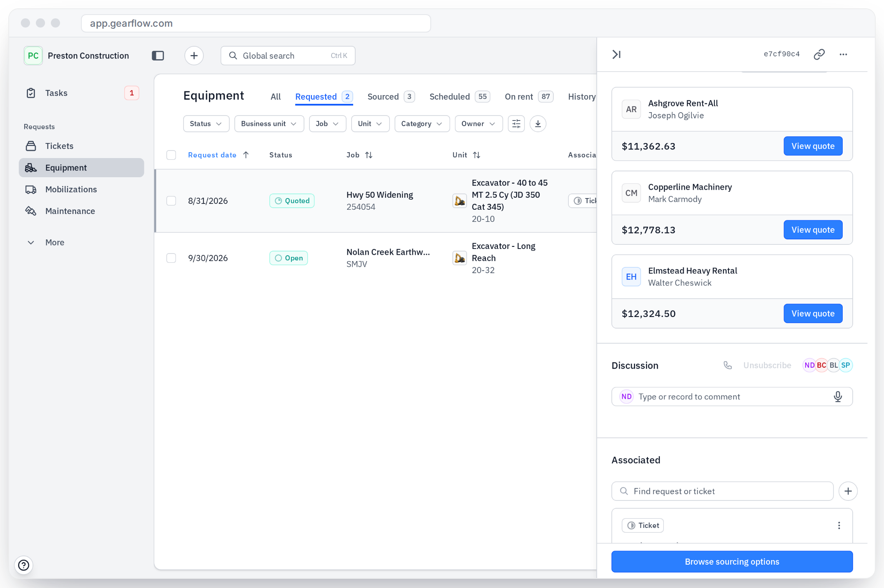Open the Unit filter dropdown
This screenshot has width=884, height=588.
(x=370, y=124)
